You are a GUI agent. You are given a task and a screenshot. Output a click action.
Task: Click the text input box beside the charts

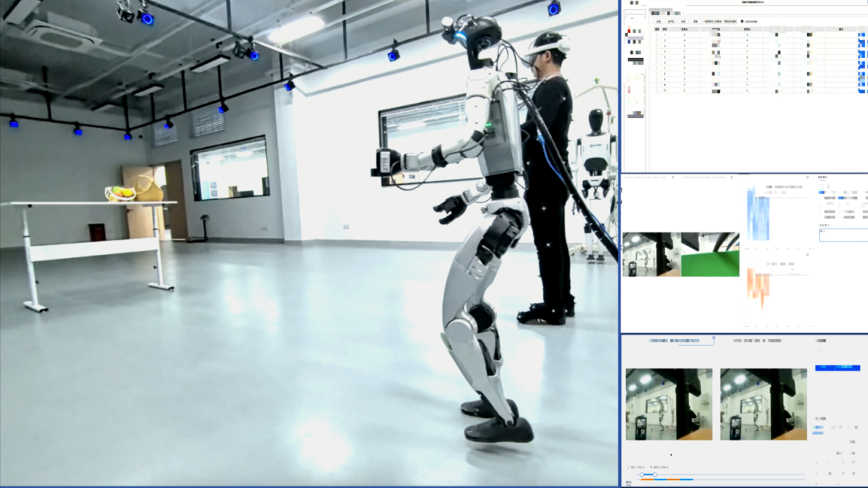pyautogui.click(x=842, y=235)
